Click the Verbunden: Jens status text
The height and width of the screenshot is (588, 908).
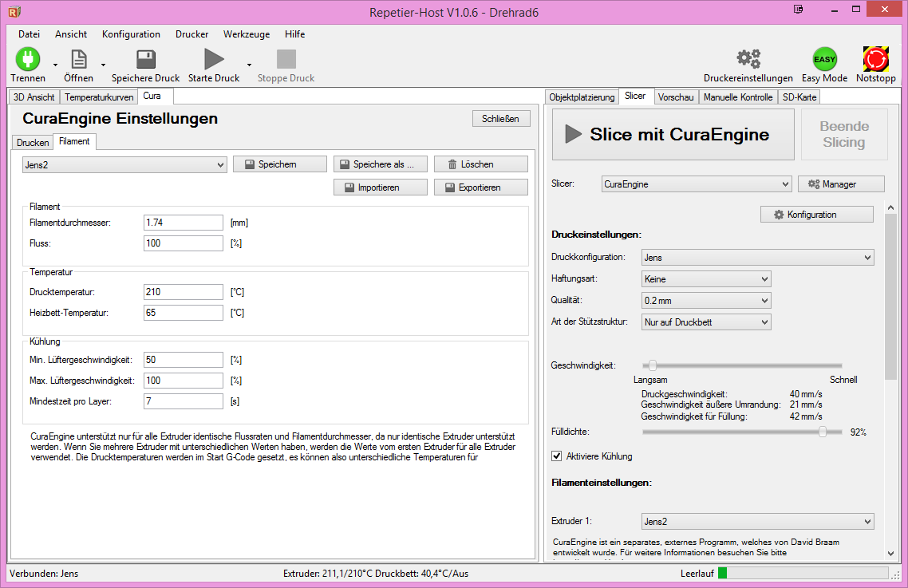(44, 574)
